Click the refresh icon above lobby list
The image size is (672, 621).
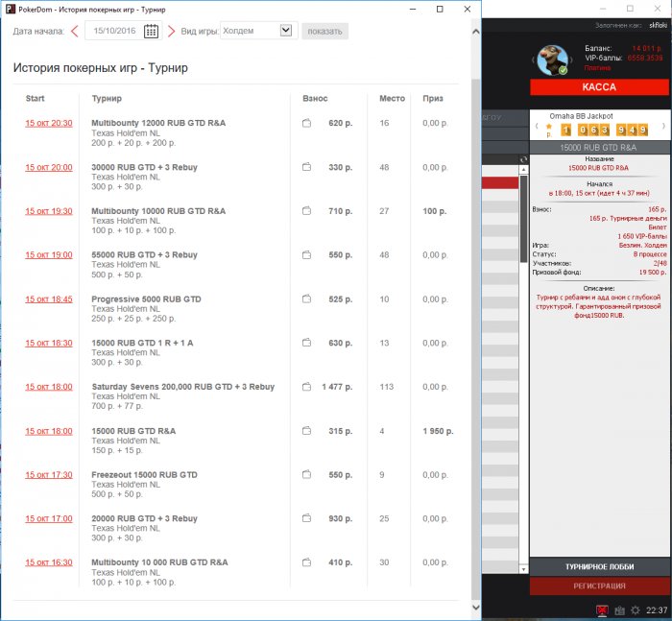(x=523, y=159)
